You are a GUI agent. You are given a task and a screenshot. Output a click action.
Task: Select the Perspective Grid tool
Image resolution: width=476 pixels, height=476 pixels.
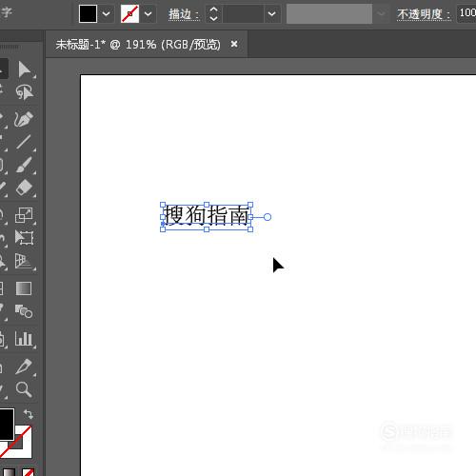pos(24,262)
